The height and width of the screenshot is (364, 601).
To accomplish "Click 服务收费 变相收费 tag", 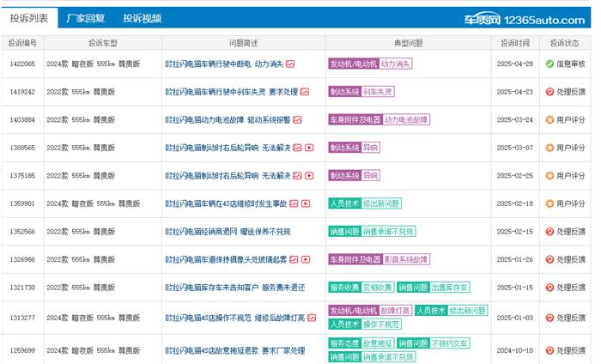I will tap(361, 288).
